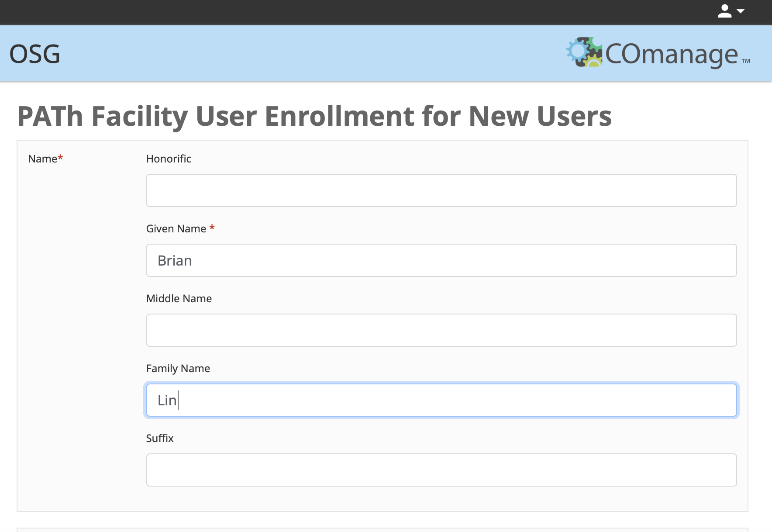Click the Name section label on left
The height and width of the screenshot is (532, 772).
pos(42,159)
